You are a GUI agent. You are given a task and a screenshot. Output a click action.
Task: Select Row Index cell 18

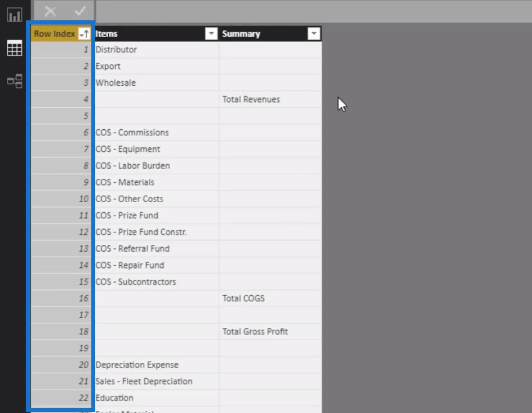point(61,332)
